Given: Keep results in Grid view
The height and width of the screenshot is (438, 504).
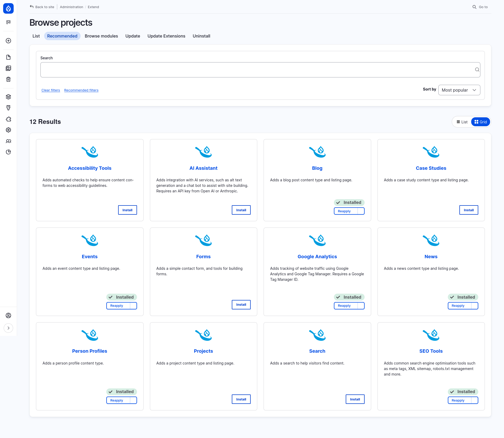Looking at the screenshot, I should click(481, 122).
